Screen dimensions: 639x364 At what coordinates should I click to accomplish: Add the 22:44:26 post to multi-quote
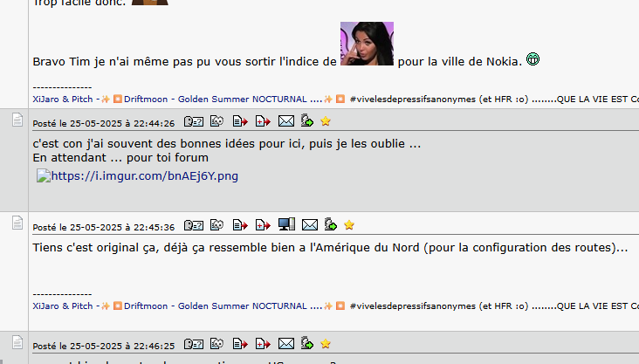(263, 121)
